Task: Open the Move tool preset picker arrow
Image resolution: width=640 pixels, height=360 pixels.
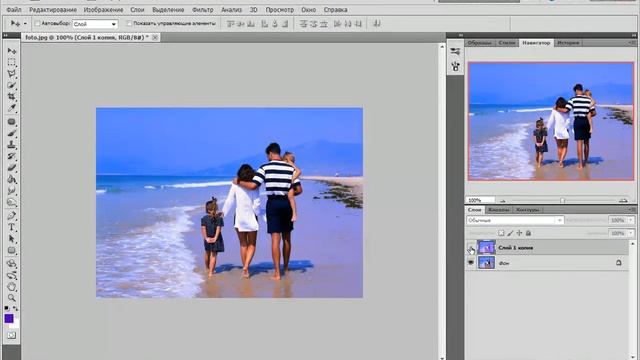Action: [x=25, y=24]
